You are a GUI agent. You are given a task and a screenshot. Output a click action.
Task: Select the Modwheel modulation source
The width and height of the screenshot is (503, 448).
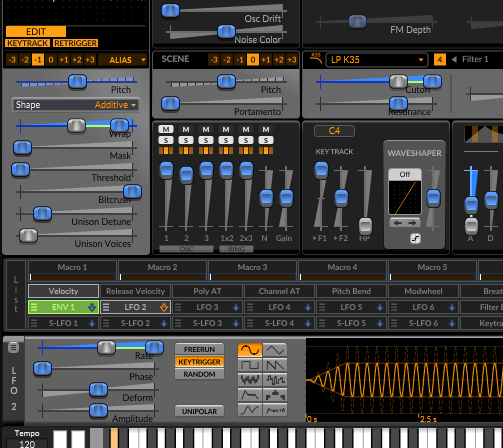(x=423, y=291)
